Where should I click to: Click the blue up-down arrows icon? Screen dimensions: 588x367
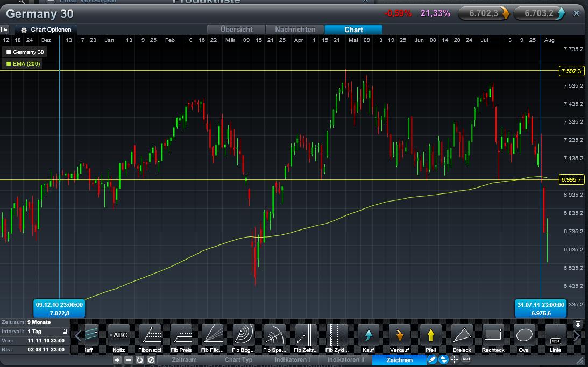pyautogui.click(x=443, y=360)
